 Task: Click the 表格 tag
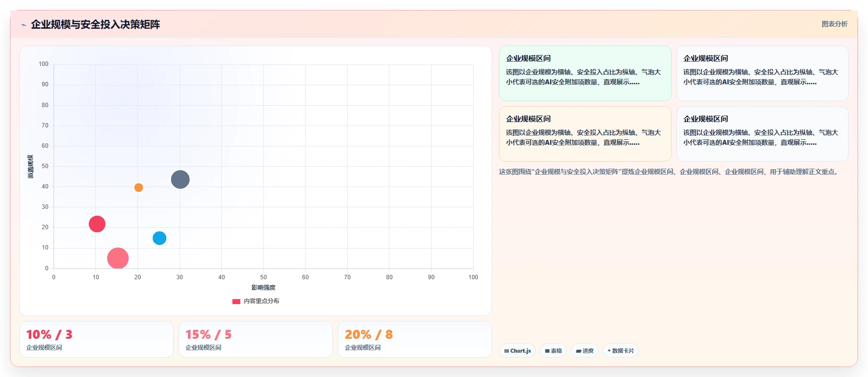553,351
